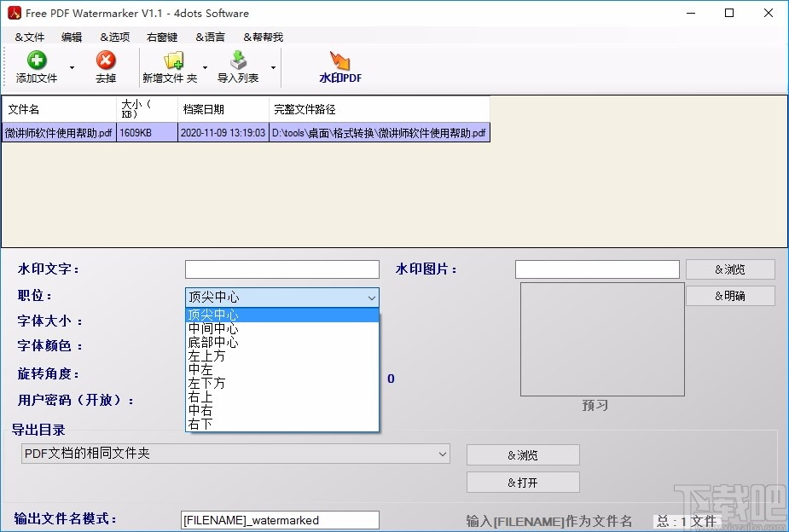The height and width of the screenshot is (532, 789).
Task: Click the 档案日期 column header
Action: [x=223, y=109]
